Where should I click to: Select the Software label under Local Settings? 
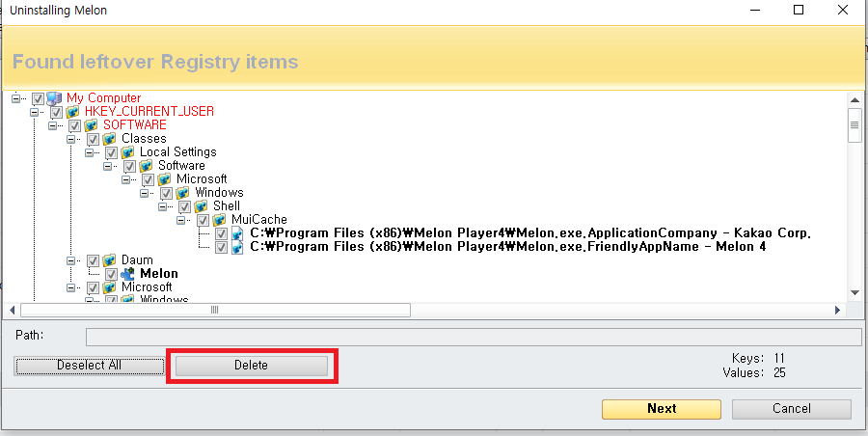click(181, 166)
